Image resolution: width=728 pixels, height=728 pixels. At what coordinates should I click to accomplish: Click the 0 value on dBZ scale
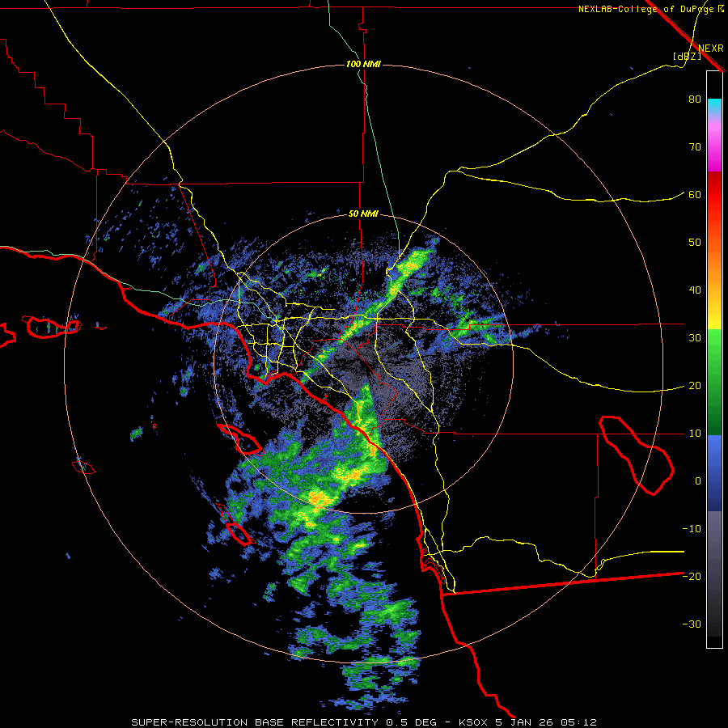tap(698, 481)
